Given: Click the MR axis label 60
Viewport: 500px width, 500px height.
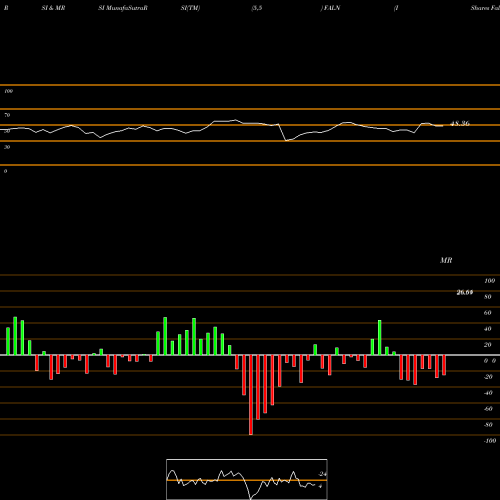Looking at the screenshot, I should 488,313.
